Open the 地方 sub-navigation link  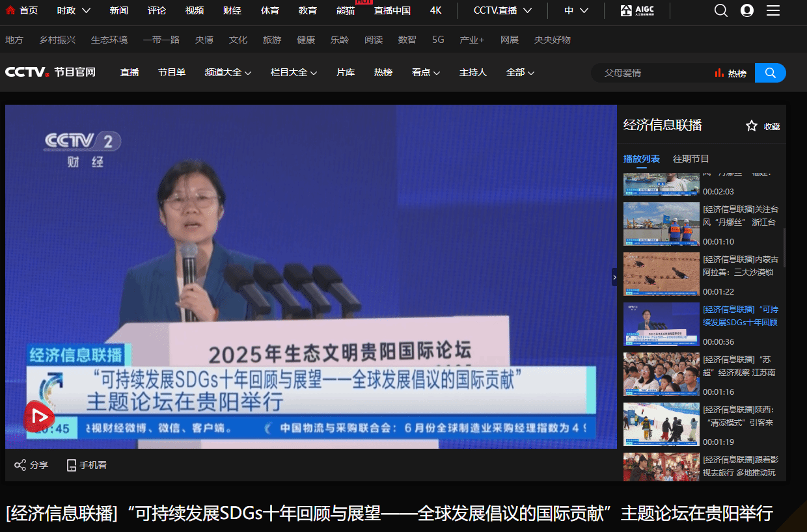click(x=14, y=40)
